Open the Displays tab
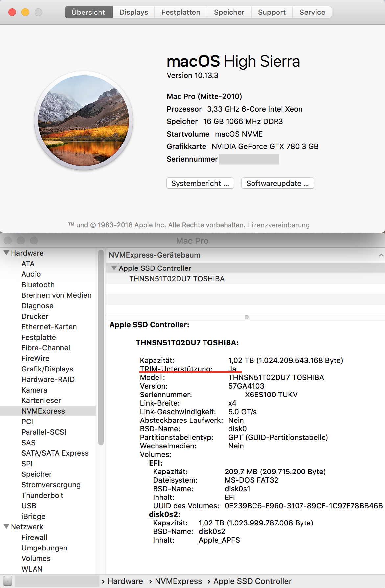The width and height of the screenshot is (385, 588). (x=133, y=12)
